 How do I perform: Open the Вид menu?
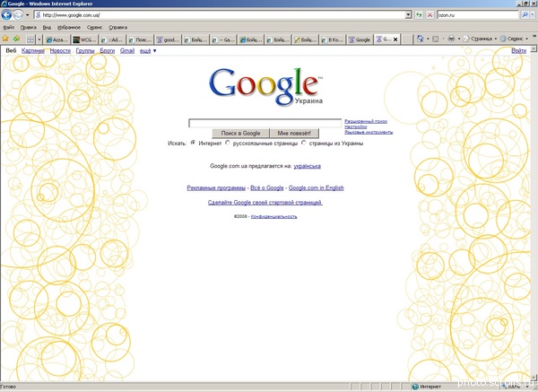[47, 27]
